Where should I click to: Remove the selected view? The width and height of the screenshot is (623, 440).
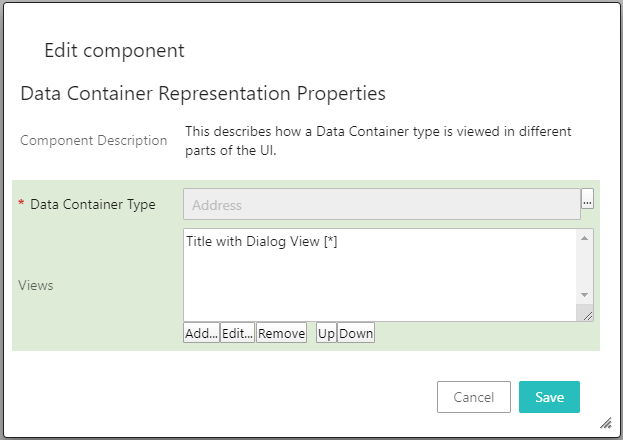click(281, 333)
